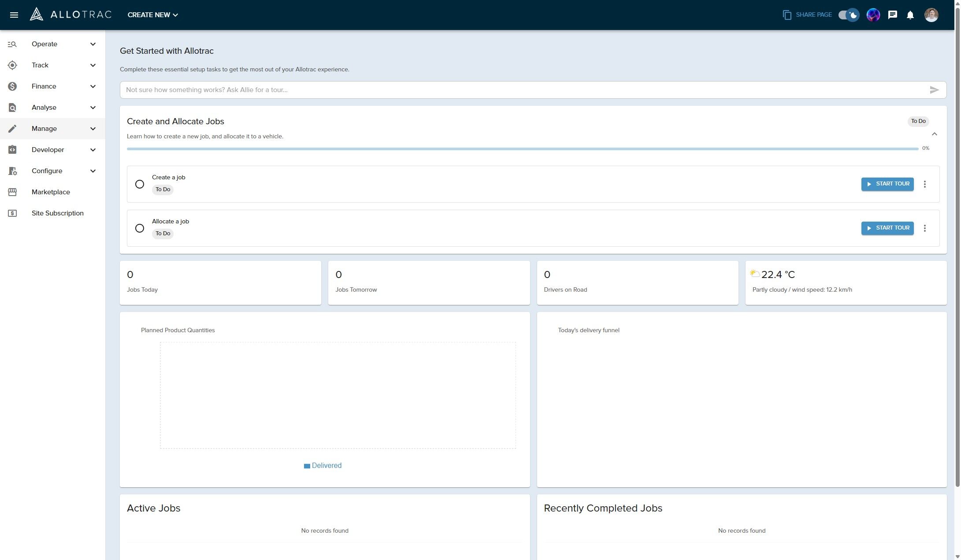Screen dimensions: 961x560
Task: Expand the Operate sidebar section
Action: click(x=52, y=44)
